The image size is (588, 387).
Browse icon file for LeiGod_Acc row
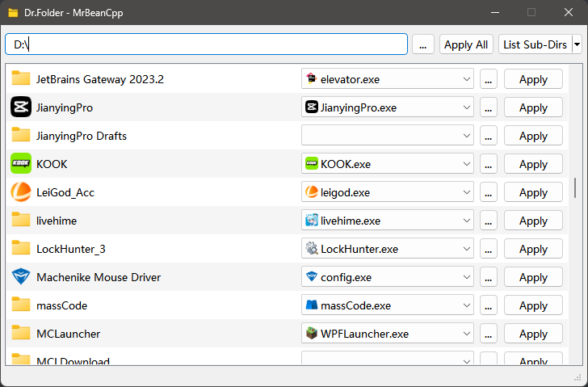[488, 192]
